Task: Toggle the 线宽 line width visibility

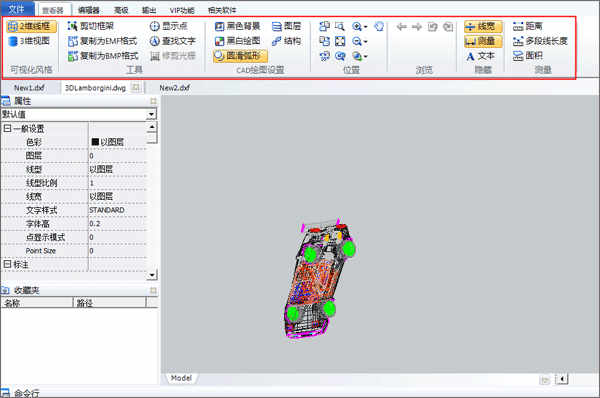Action: tap(483, 26)
